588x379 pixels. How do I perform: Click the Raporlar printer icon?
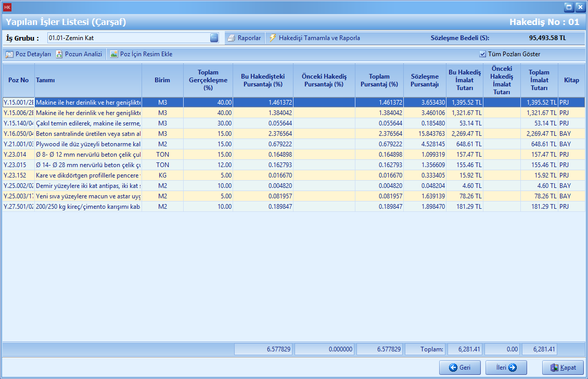232,38
